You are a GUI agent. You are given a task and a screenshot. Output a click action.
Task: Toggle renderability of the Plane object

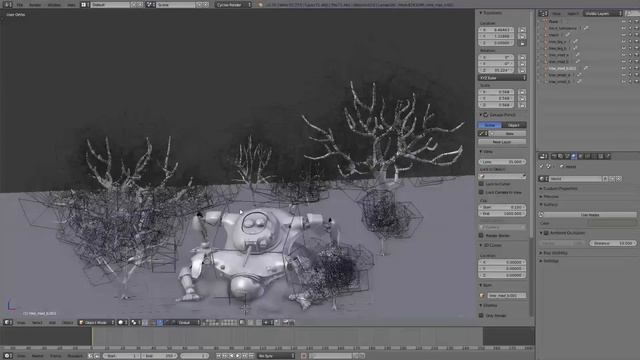point(637,21)
